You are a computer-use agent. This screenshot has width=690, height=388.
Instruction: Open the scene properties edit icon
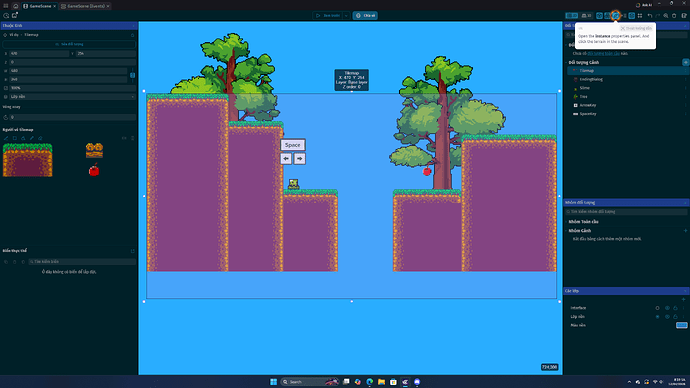point(684,15)
